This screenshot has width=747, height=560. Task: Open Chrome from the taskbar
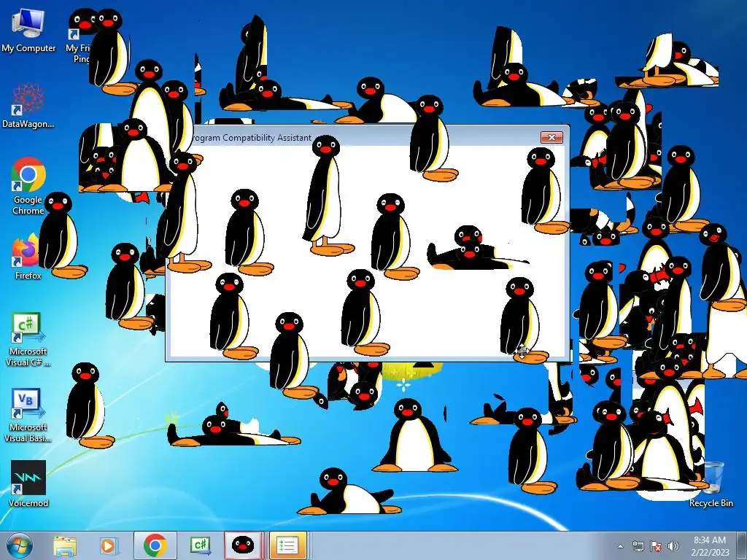pyautogui.click(x=155, y=545)
